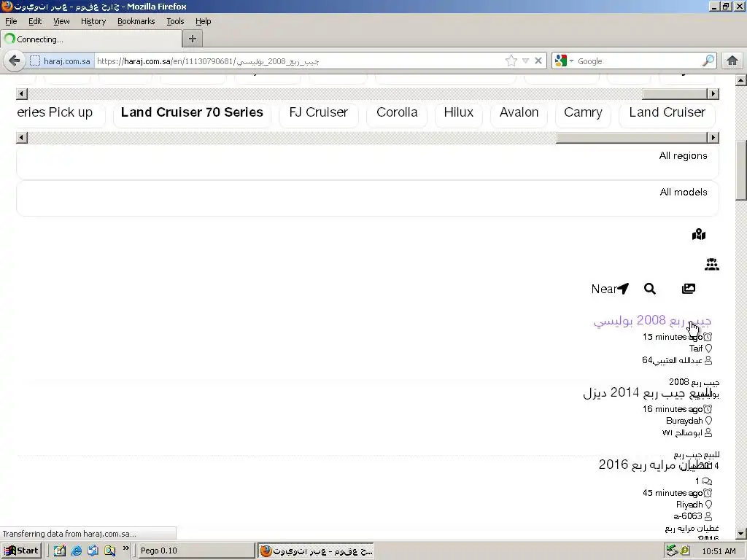Click the 10:51 AM system clock
This screenshot has width=747, height=560.
(x=719, y=551)
